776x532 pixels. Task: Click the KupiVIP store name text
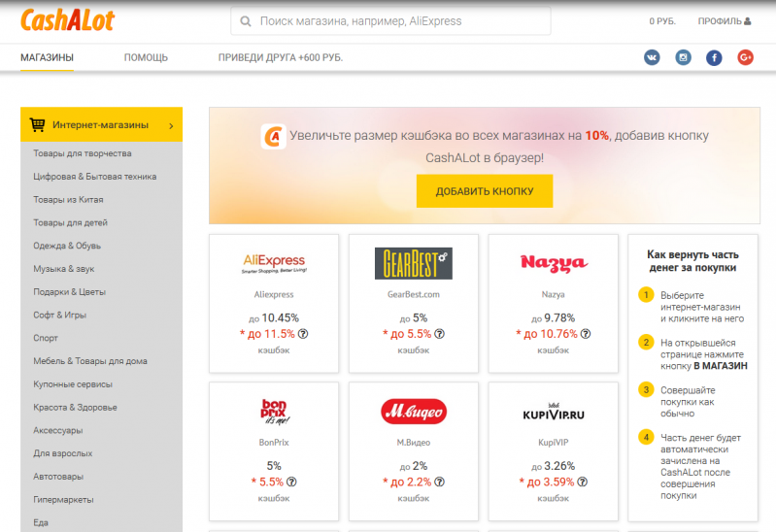pyautogui.click(x=554, y=443)
